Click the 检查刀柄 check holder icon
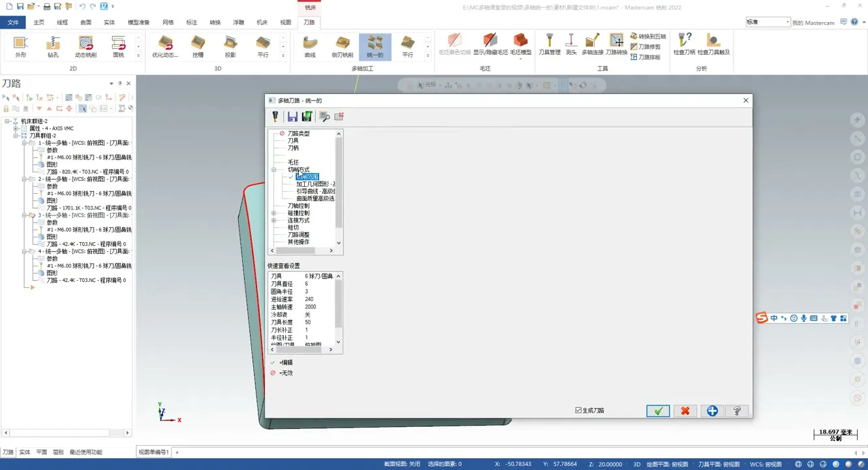868x470 pixels. coord(684,44)
